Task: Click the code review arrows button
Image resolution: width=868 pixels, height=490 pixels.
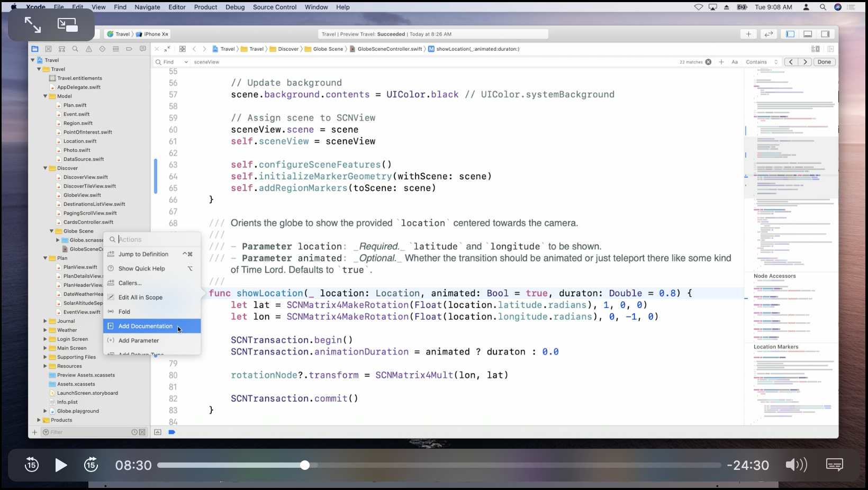Action: pyautogui.click(x=768, y=34)
